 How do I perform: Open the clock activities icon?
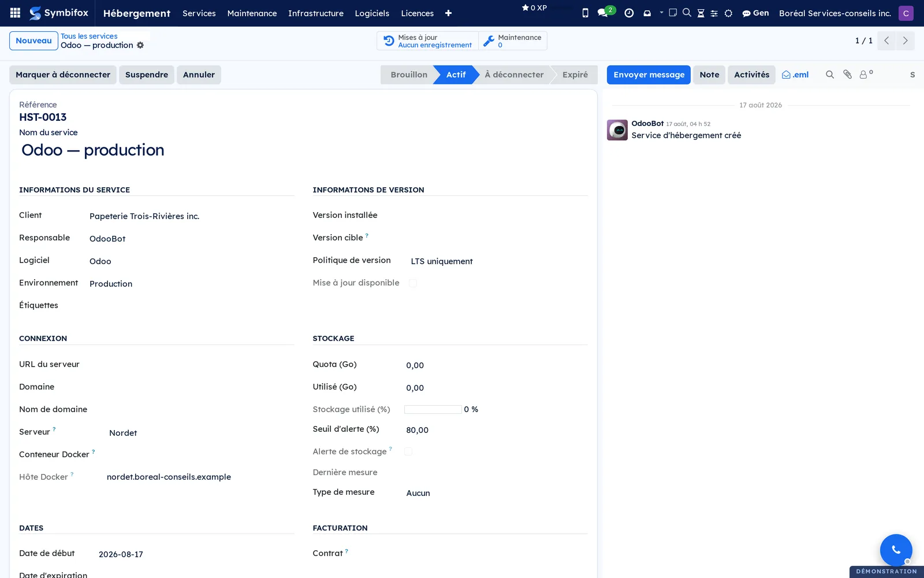629,13
